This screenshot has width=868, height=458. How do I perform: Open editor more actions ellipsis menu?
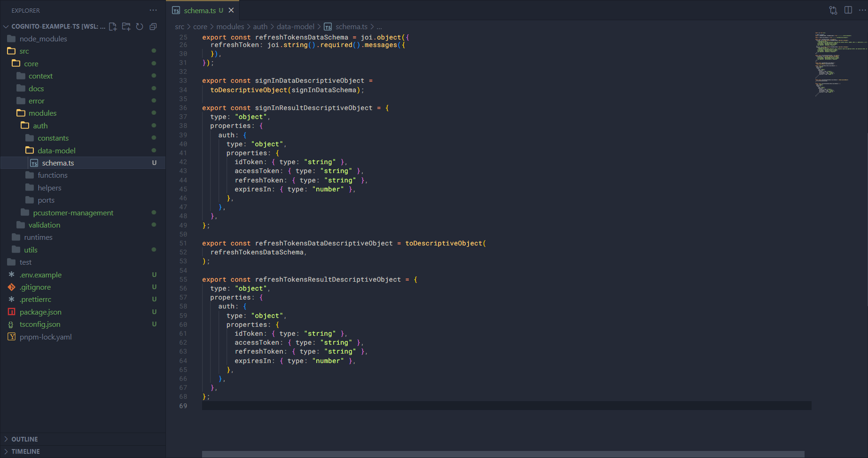coord(862,10)
